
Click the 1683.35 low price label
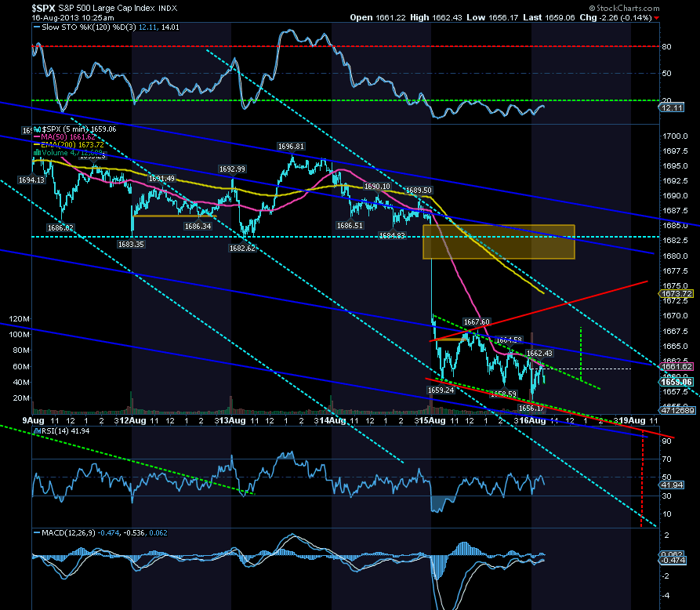pos(131,245)
